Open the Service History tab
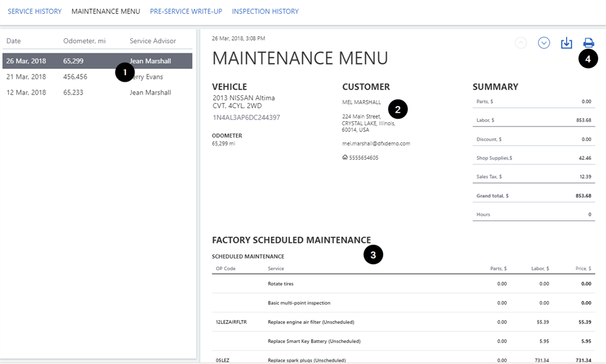 [x=35, y=12]
